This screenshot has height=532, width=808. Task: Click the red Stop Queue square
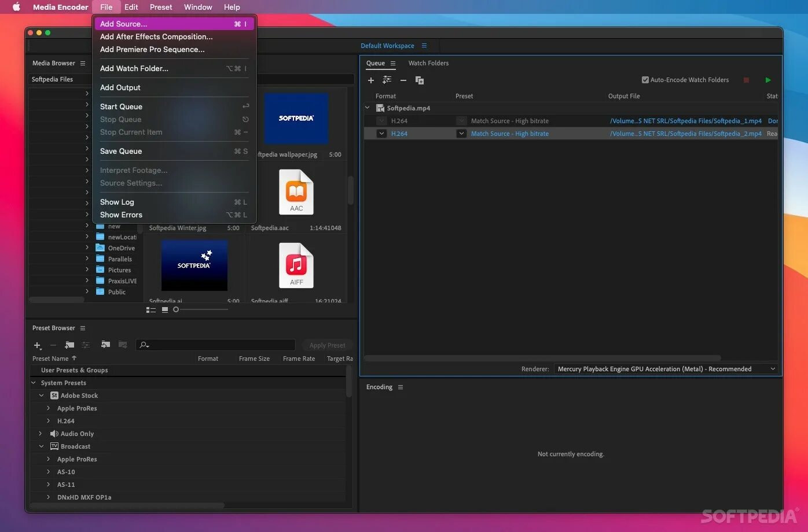746,80
